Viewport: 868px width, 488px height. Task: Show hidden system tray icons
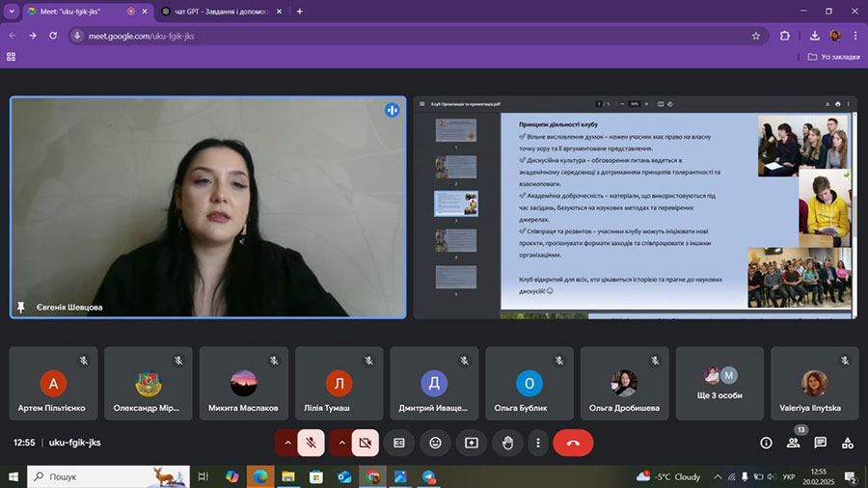pyautogui.click(x=718, y=476)
